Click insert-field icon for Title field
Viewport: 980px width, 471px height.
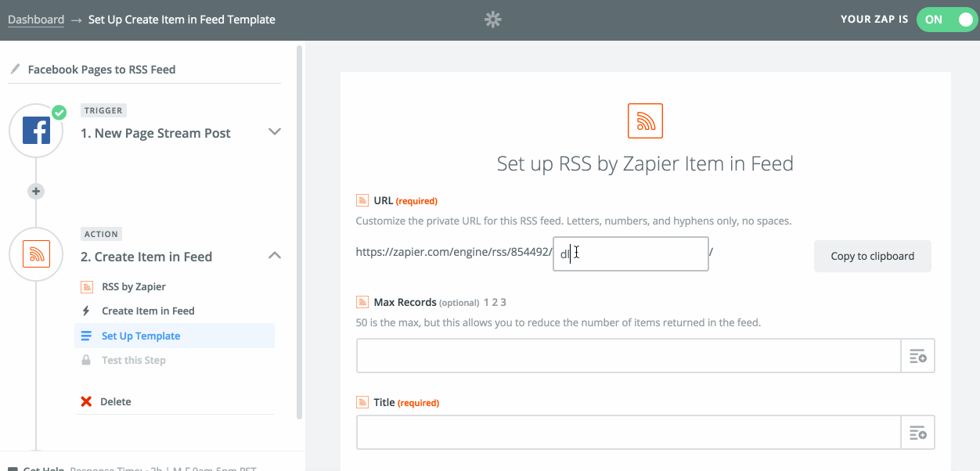point(917,433)
